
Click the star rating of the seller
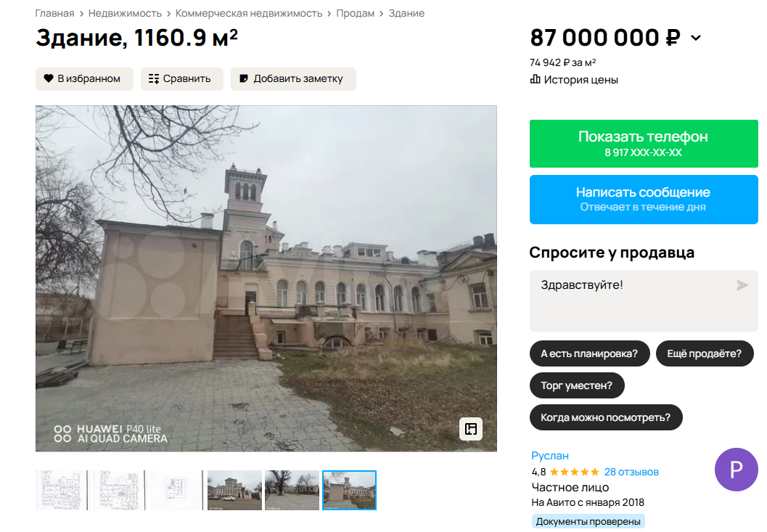tap(574, 472)
